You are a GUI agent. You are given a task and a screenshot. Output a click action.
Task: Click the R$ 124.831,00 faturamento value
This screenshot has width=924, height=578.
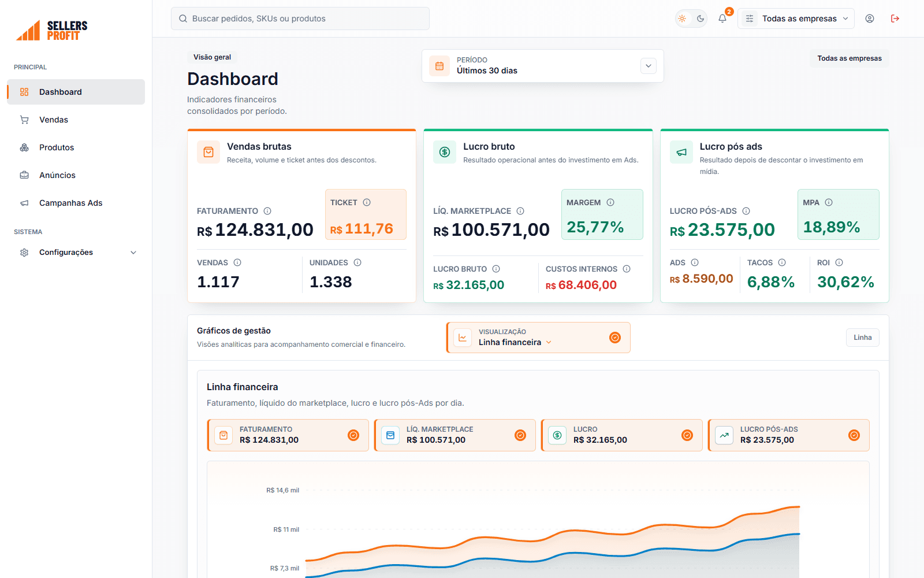coord(255,230)
